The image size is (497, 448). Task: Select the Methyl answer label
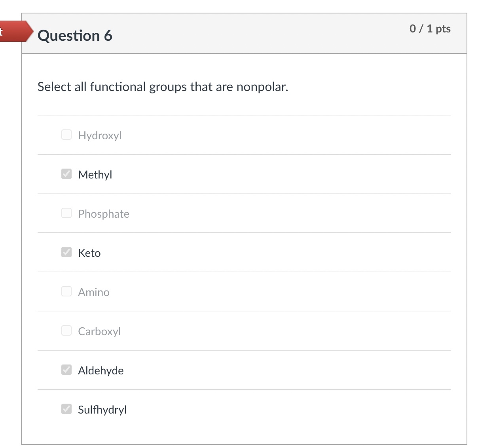tap(95, 174)
